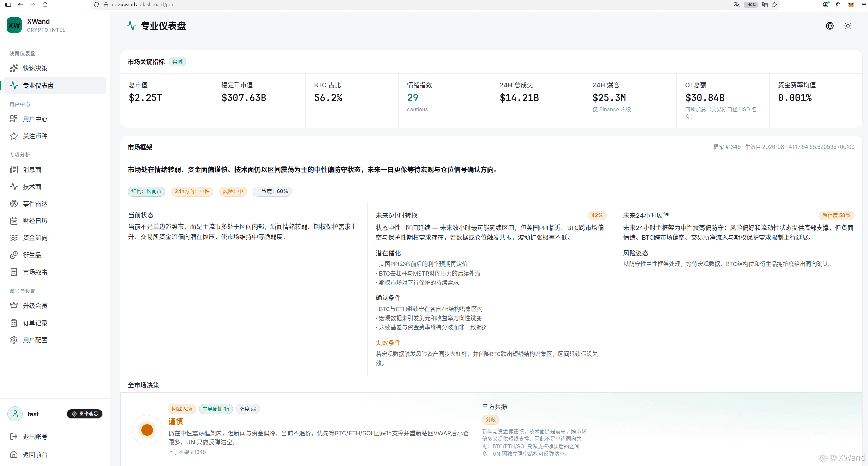The width and height of the screenshot is (868, 466).
Task: Click the 140% zoom indicator
Action: coord(750,5)
